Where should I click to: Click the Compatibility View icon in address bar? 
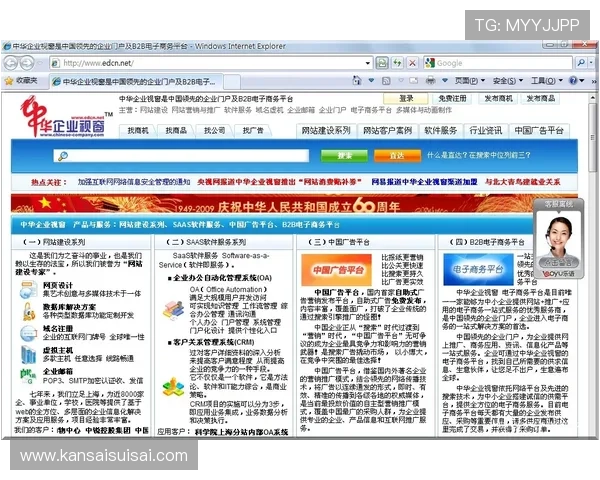[x=382, y=63]
